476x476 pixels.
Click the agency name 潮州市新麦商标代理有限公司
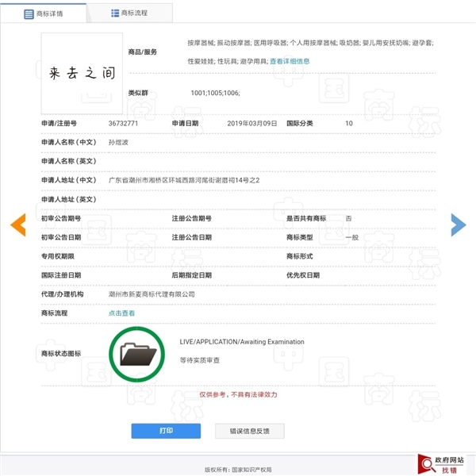[x=152, y=294]
